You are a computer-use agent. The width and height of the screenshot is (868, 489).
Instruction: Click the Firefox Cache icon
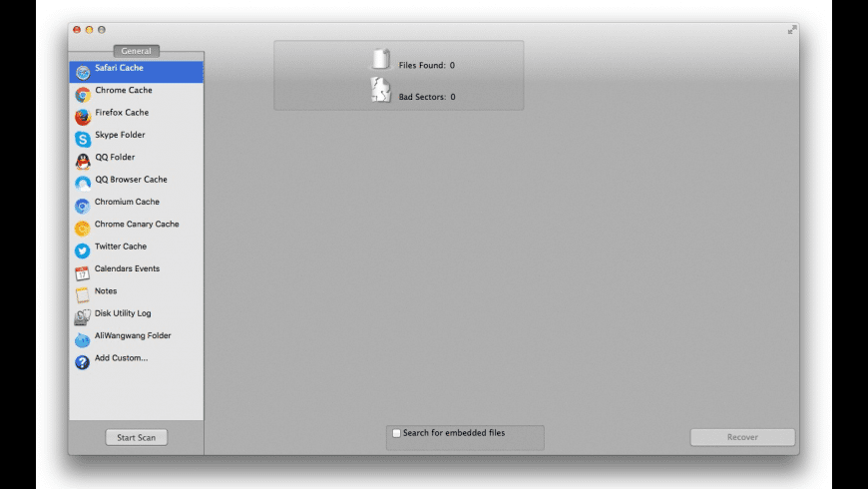[83, 117]
